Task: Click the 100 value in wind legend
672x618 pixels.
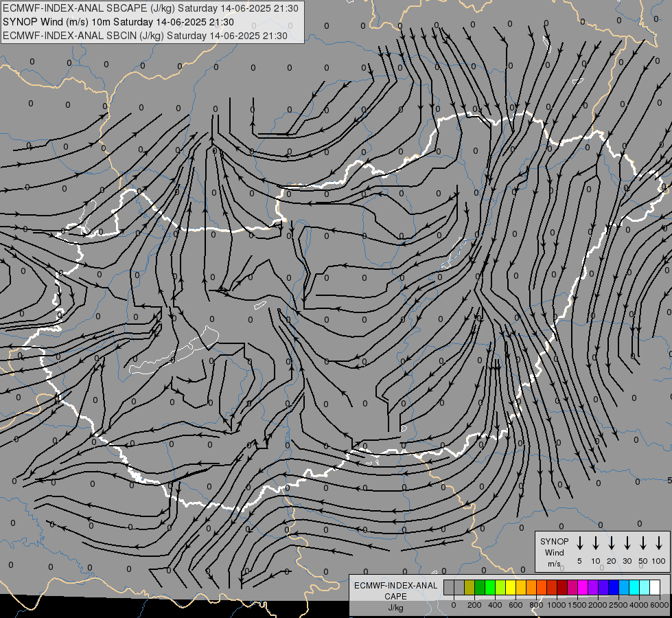Action: point(659,561)
